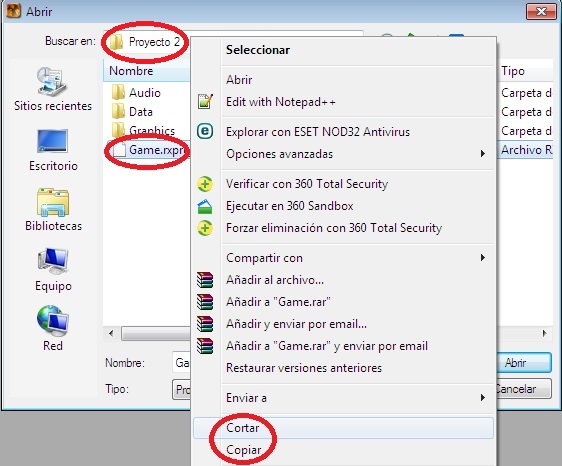This screenshot has width=562, height=466.
Task: Select the Audio folder
Action: click(136, 93)
